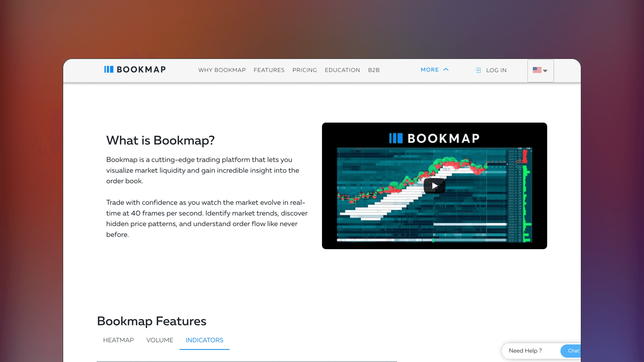This screenshot has width=644, height=362.
Task: Expand the flag dropdown with the triangle arrow
Action: pyautogui.click(x=545, y=71)
